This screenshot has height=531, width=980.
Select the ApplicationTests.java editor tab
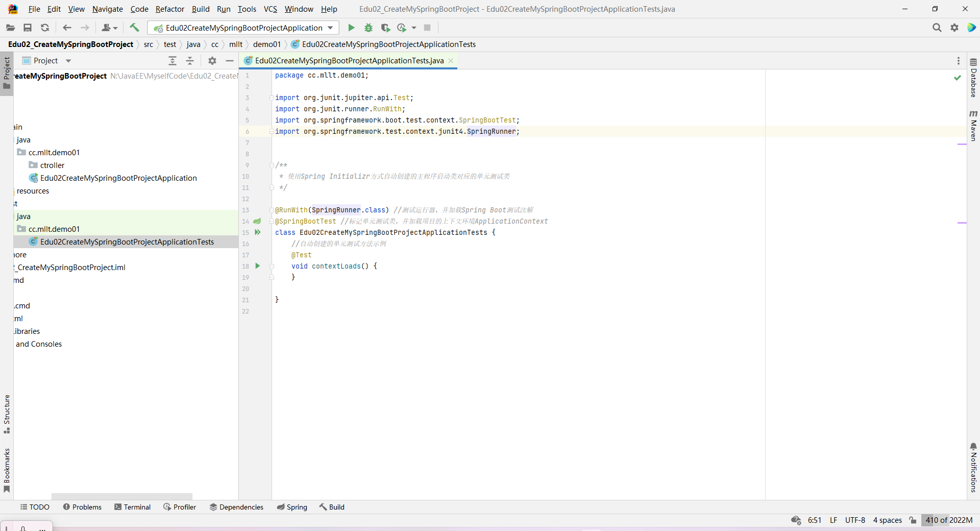tap(349, 61)
